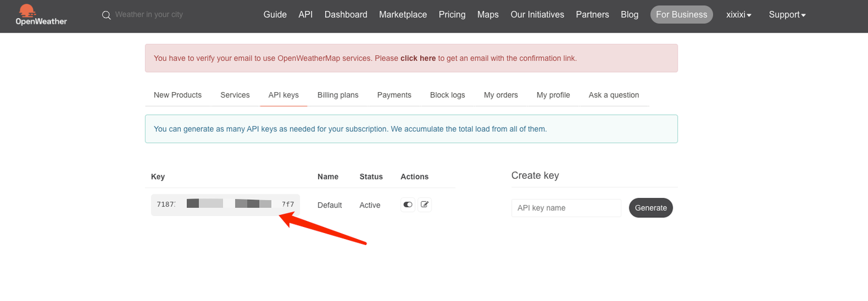Screen dimensions: 868x301
Task: Visit the Marketplace nav link
Action: coord(403,14)
